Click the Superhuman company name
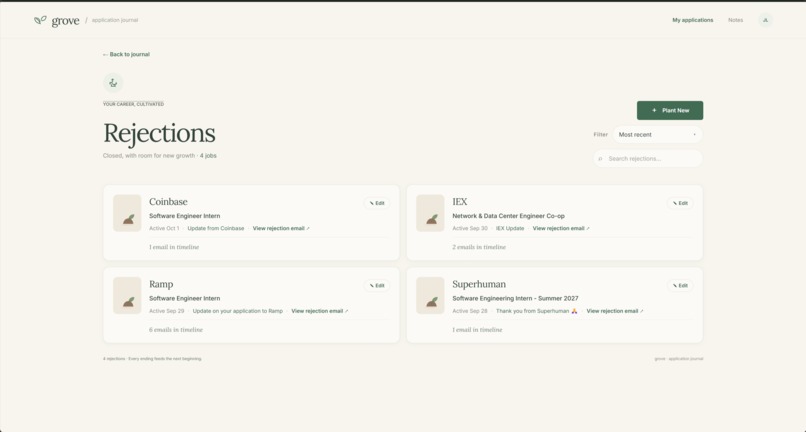The image size is (806, 432). pos(479,284)
